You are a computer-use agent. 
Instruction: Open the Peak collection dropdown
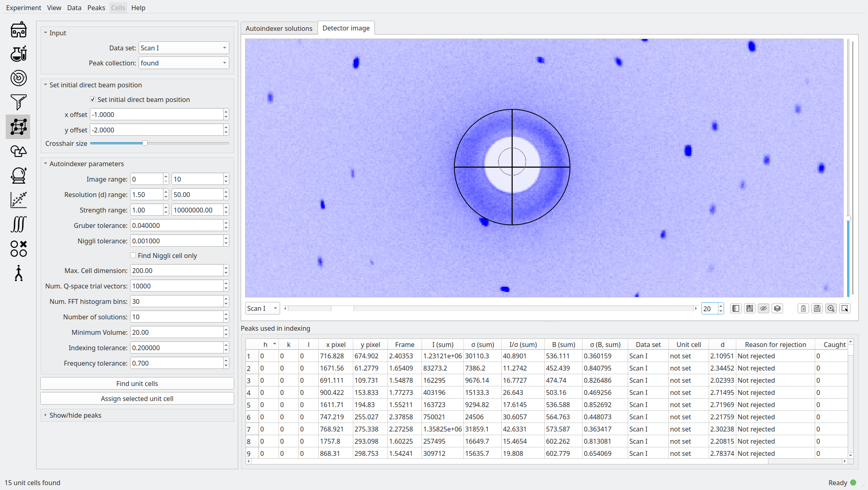(x=183, y=63)
